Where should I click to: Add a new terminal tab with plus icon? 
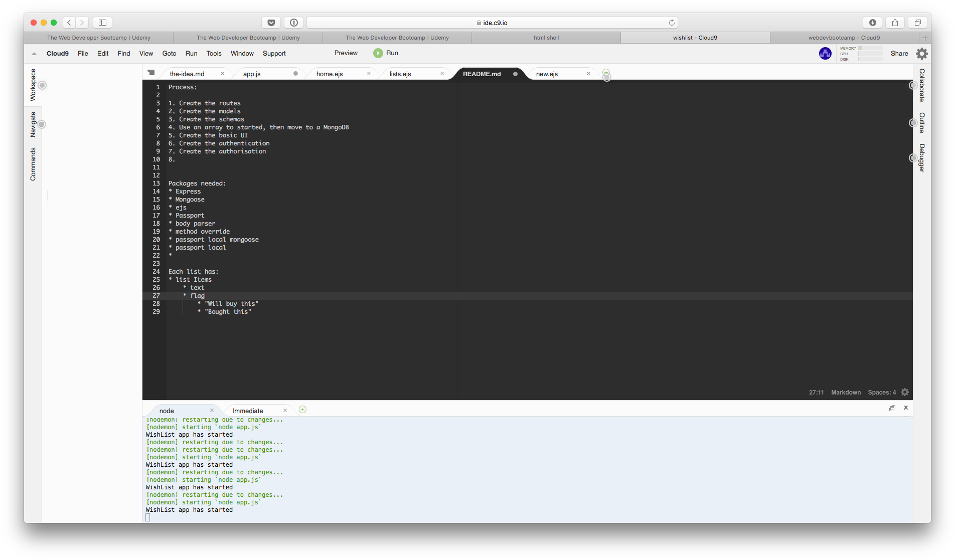302,410
